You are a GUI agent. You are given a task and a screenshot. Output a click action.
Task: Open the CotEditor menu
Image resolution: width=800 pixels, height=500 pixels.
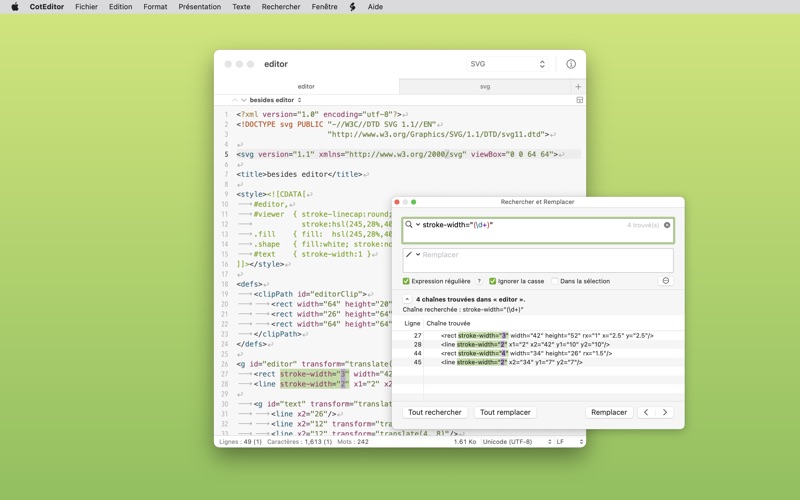(x=46, y=7)
